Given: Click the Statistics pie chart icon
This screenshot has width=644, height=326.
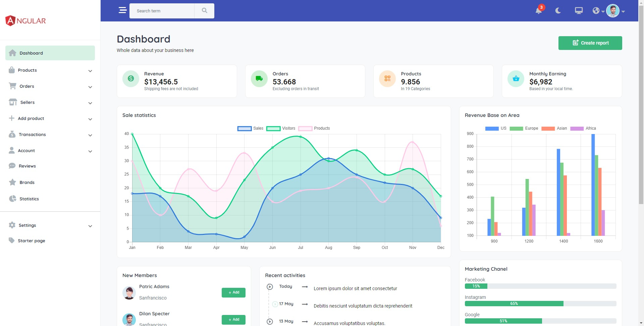Looking at the screenshot, I should (x=12, y=199).
